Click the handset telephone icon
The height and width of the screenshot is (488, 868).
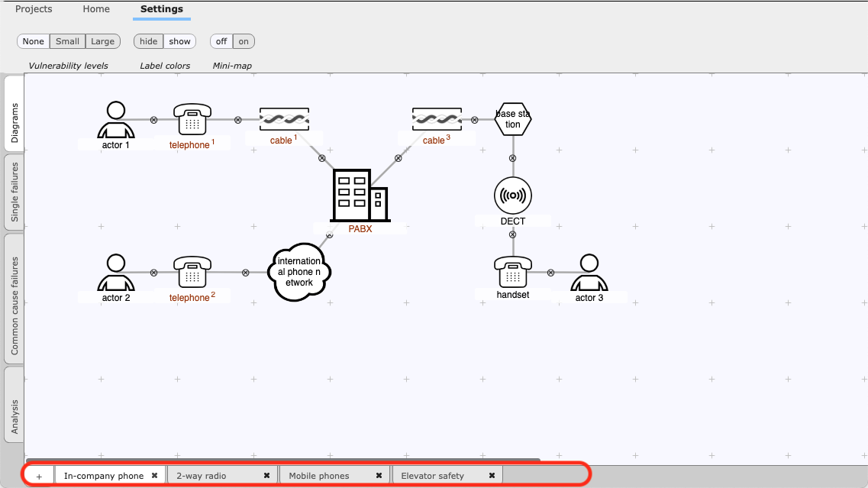pyautogui.click(x=512, y=273)
